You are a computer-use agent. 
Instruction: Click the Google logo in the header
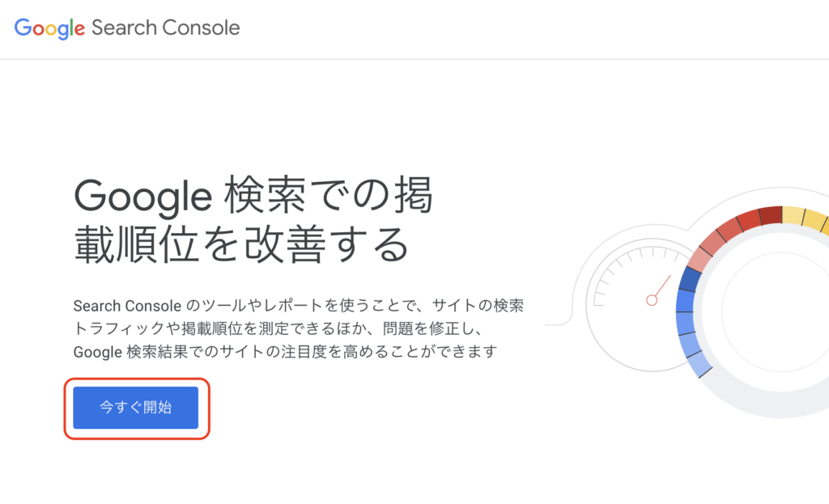(49, 28)
